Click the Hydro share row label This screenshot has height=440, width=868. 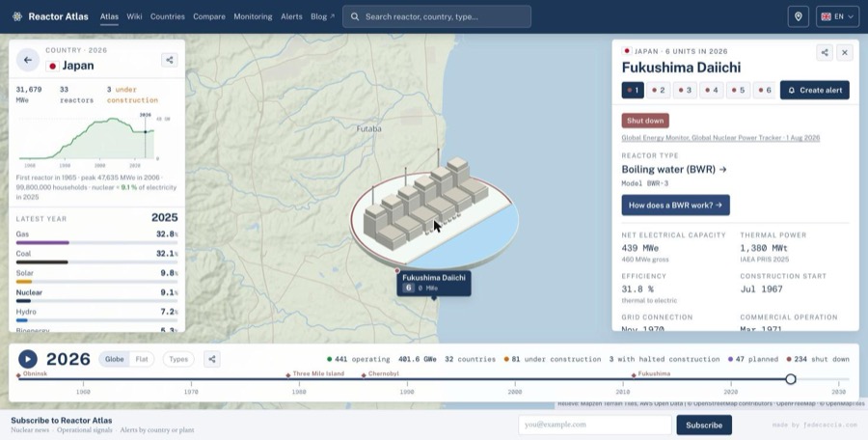(26, 312)
